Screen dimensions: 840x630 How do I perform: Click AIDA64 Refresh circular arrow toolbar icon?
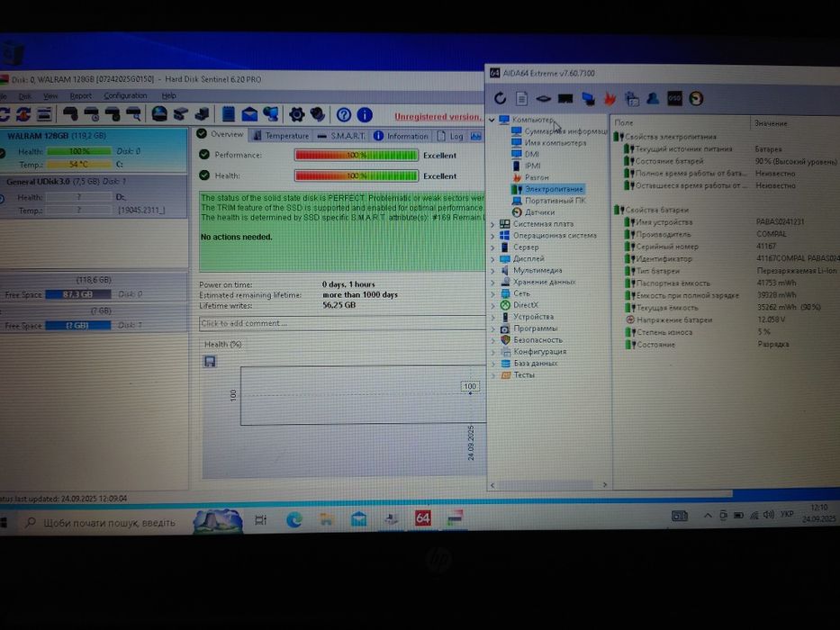(500, 98)
